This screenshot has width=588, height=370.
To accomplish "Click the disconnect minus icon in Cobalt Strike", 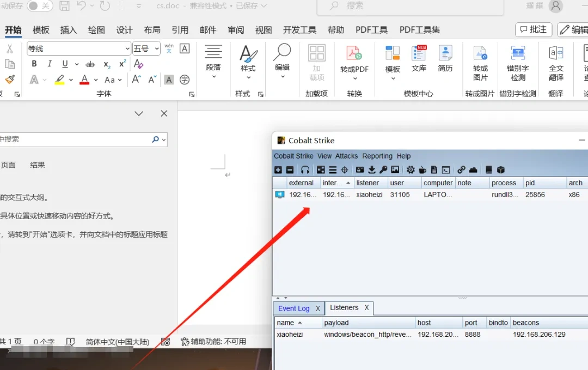I will click(290, 170).
